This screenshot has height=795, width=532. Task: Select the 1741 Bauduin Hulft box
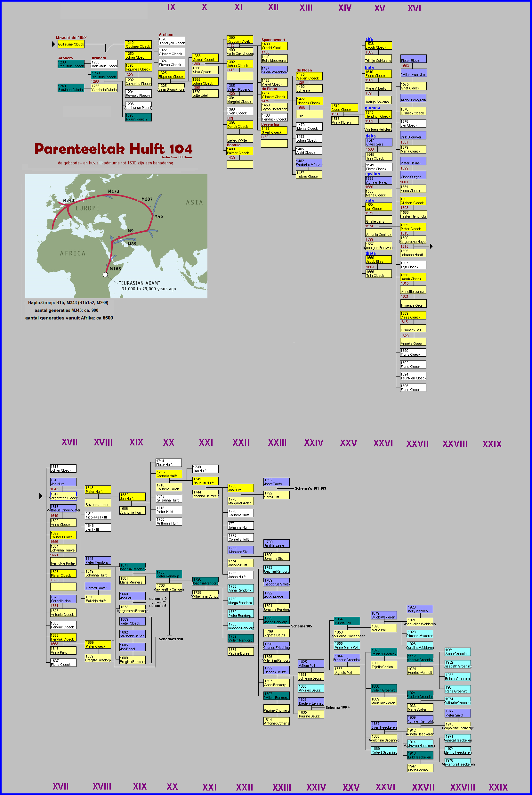pyautogui.click(x=205, y=481)
